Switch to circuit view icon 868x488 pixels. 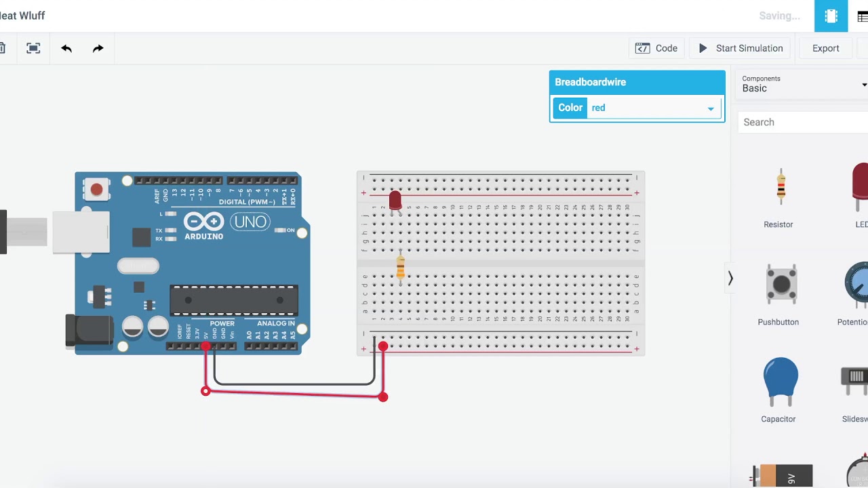pos(831,16)
